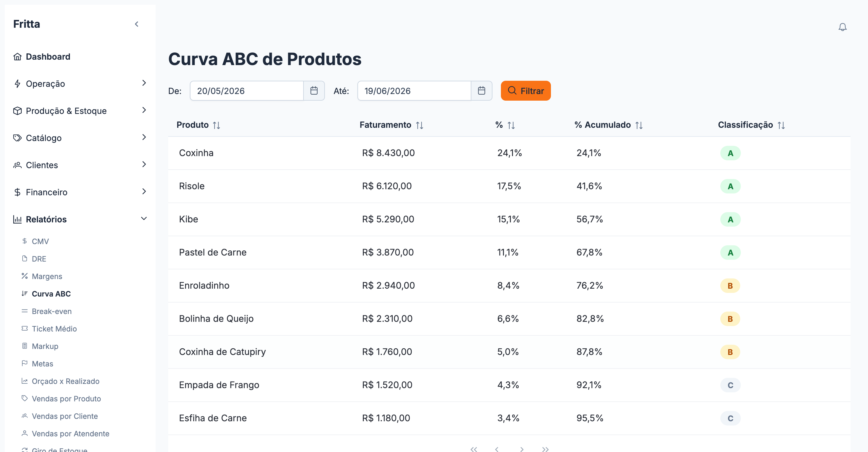Screen dimensions: 868x452
Task: Expand the Catálogo section chevron
Action: click(144, 137)
